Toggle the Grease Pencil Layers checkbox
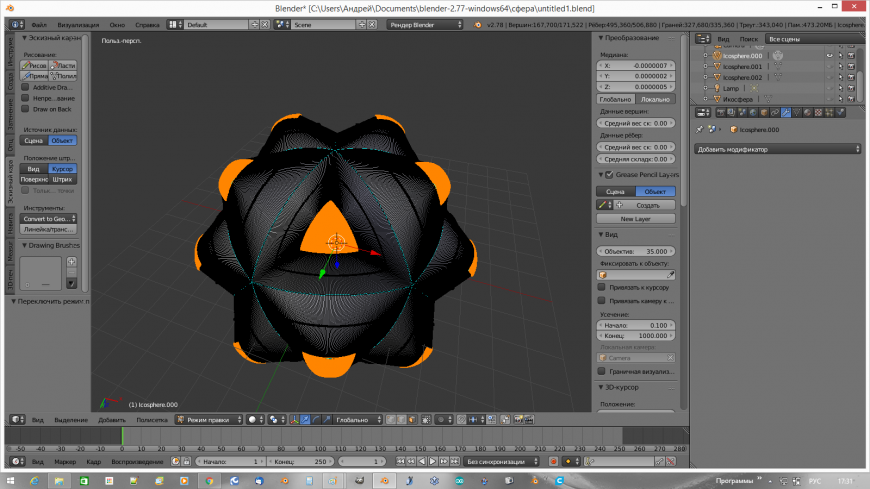This screenshot has width=870, height=489. (609, 174)
